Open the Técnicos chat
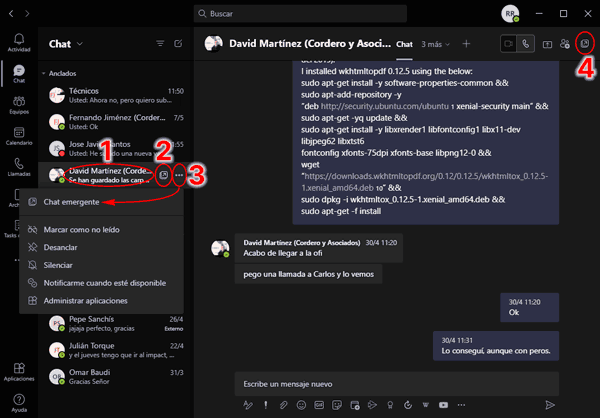The image size is (600, 418). tap(116, 95)
